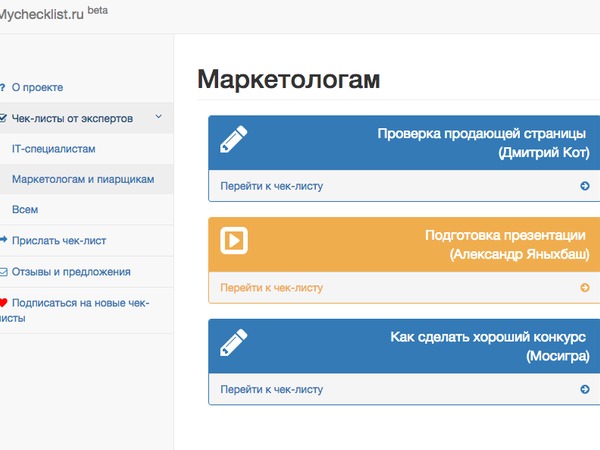Click orange arrow circle icon under Подготовка презентации
The width and height of the screenshot is (600, 450).
coord(585,288)
